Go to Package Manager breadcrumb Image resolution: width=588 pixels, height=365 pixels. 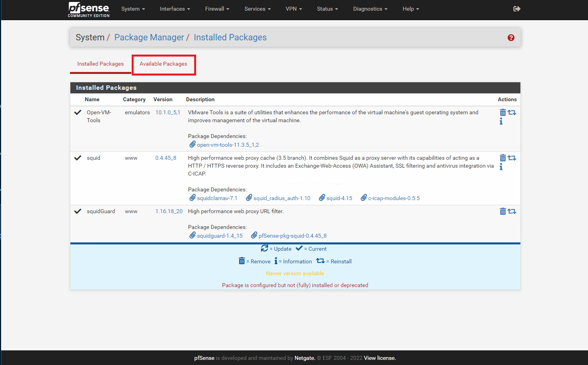pyautogui.click(x=149, y=38)
